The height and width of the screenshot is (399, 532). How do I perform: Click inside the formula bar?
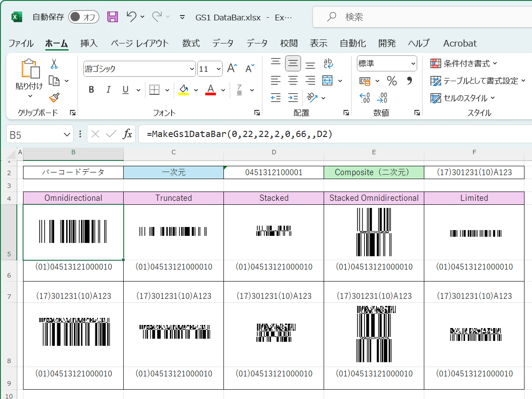coord(335,134)
